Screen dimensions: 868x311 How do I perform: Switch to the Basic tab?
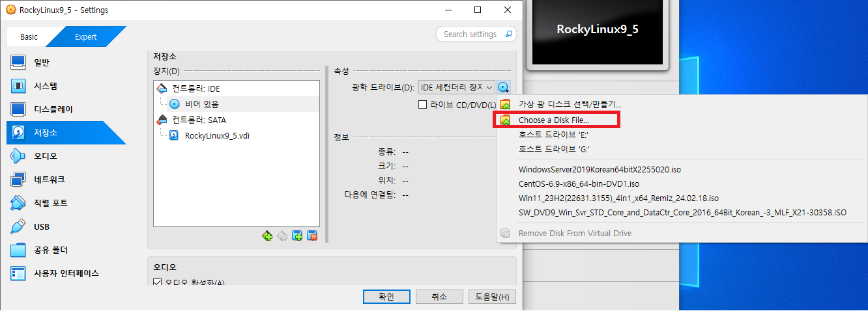click(29, 36)
